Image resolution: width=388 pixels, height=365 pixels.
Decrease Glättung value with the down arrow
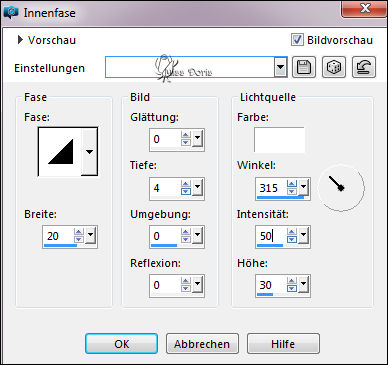(186, 142)
